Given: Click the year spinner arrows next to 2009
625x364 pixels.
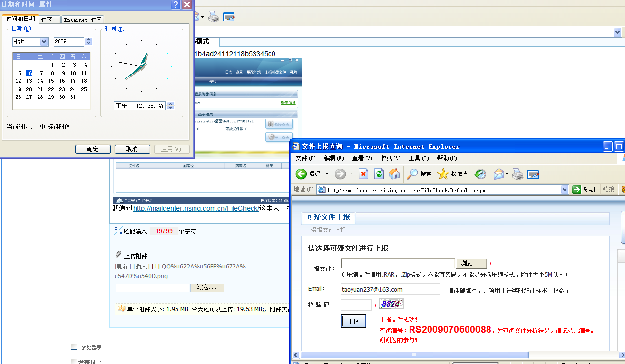Looking at the screenshot, I should (89, 42).
